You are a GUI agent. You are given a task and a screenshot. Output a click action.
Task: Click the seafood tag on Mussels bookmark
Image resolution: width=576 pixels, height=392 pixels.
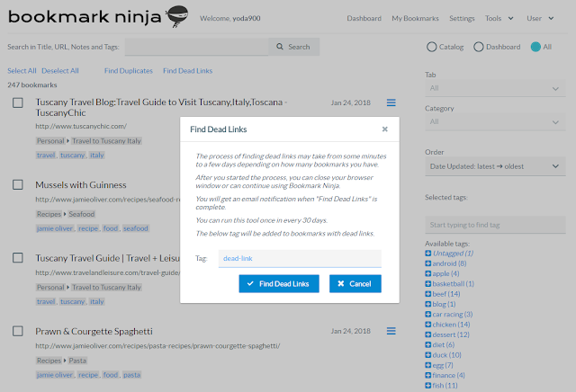pos(136,228)
